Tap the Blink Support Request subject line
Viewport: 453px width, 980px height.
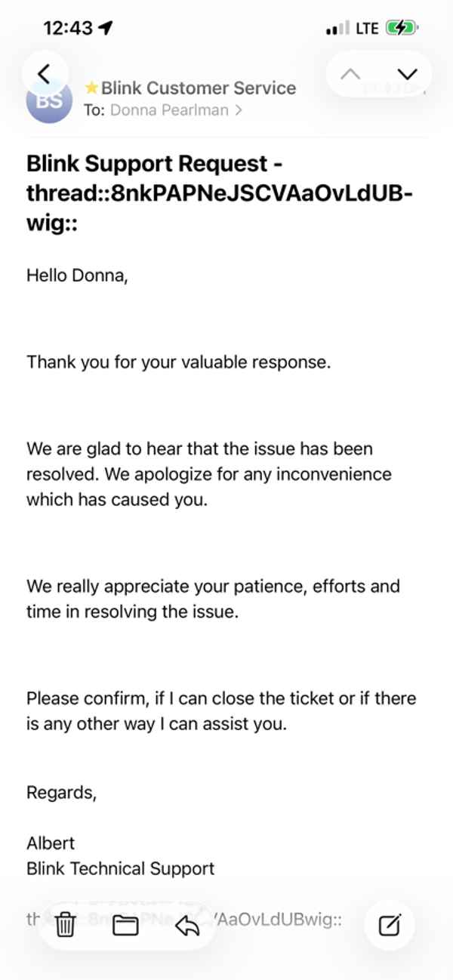[x=219, y=194]
